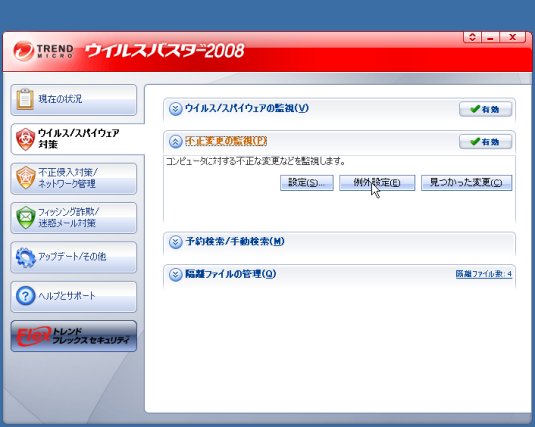Open フィッシング詐欺/迷惑メール対策 tab

[x=74, y=218]
